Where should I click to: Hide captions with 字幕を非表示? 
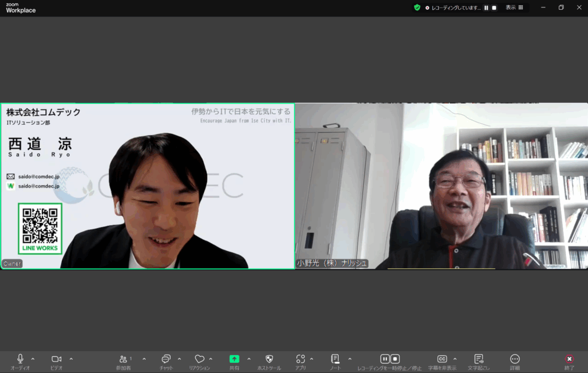pos(443,359)
